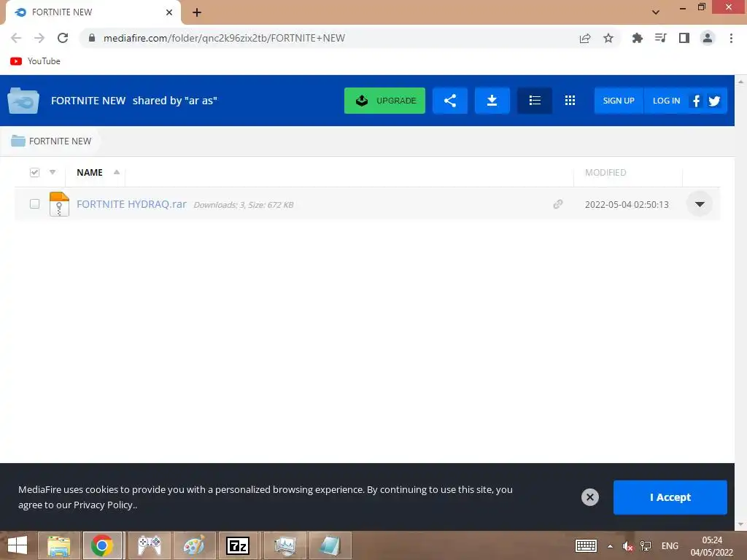Show hidden system tray icons

pyautogui.click(x=610, y=546)
